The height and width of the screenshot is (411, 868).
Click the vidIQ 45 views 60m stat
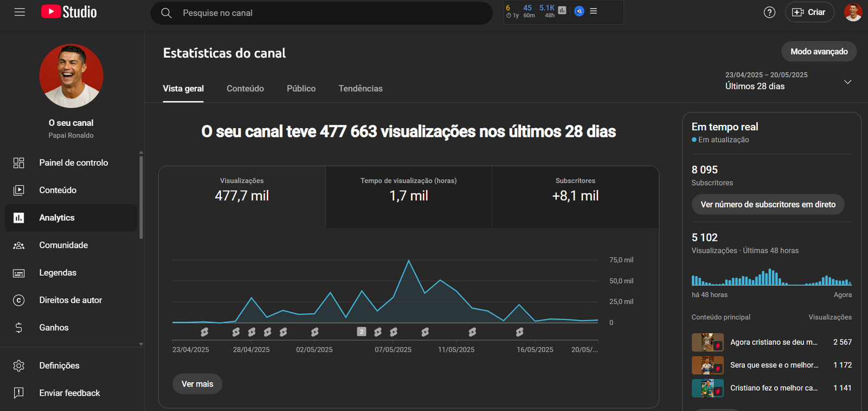pyautogui.click(x=528, y=11)
